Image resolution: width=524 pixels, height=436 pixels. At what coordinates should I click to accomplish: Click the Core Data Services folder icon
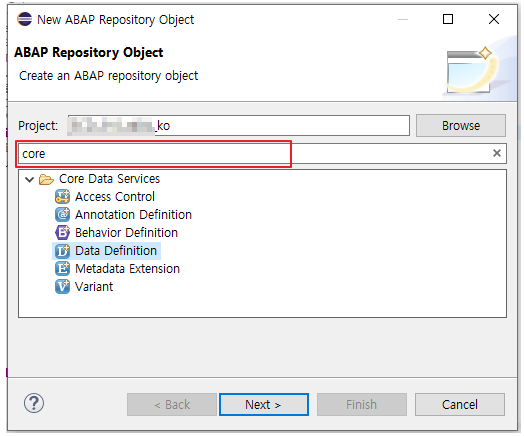pyautogui.click(x=46, y=179)
